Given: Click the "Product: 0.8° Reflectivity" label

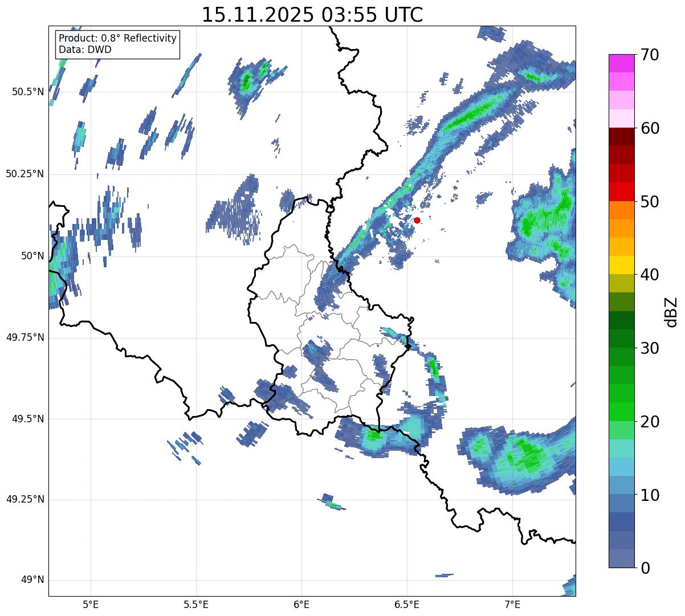Looking at the screenshot, I should click(x=118, y=38).
